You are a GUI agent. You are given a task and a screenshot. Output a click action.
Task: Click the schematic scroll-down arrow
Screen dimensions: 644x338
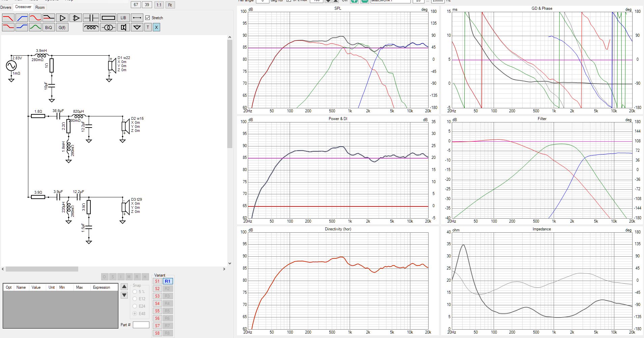230,263
